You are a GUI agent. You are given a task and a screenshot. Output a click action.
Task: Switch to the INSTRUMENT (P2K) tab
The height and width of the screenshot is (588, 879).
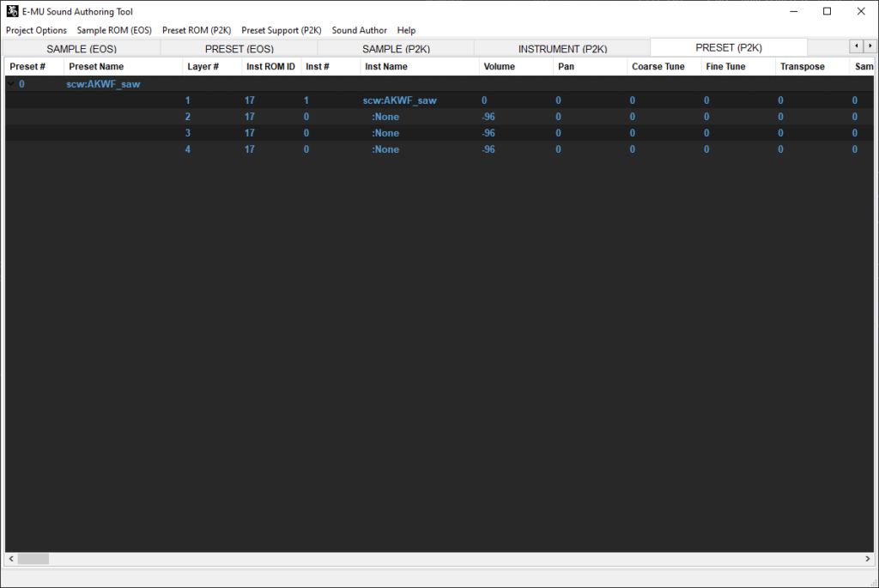click(563, 49)
